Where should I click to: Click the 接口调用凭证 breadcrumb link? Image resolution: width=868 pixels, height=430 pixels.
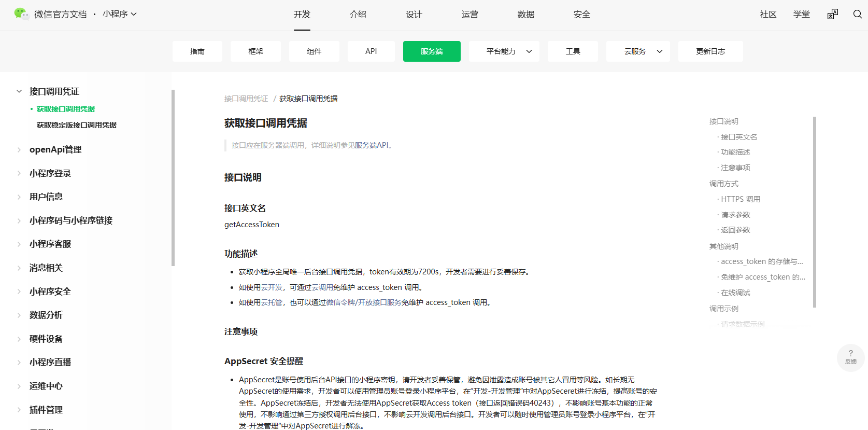click(x=246, y=99)
